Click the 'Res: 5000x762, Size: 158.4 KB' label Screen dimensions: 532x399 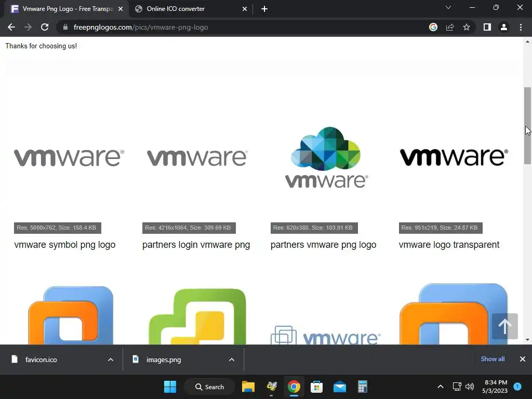(x=57, y=228)
